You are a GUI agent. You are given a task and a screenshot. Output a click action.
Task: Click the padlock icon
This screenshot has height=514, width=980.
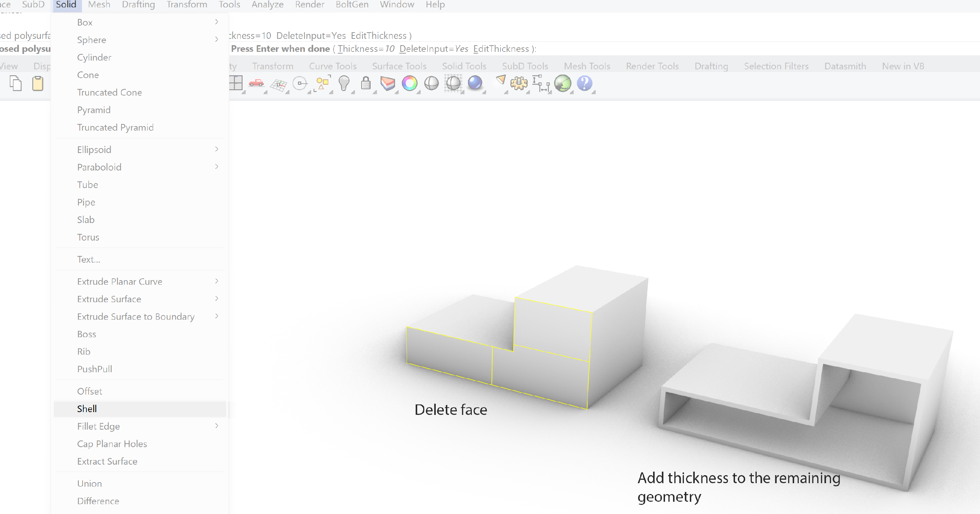(x=366, y=83)
